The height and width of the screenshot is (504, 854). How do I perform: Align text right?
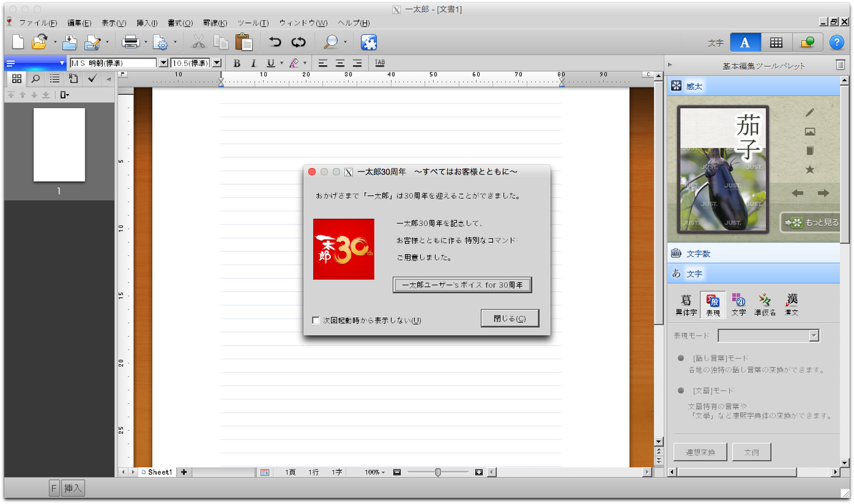(358, 63)
